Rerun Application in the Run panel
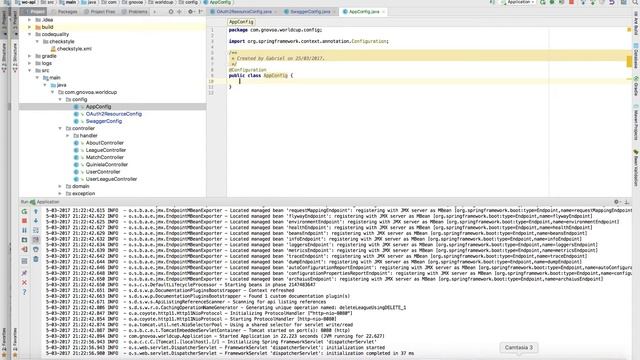 click(x=24, y=211)
